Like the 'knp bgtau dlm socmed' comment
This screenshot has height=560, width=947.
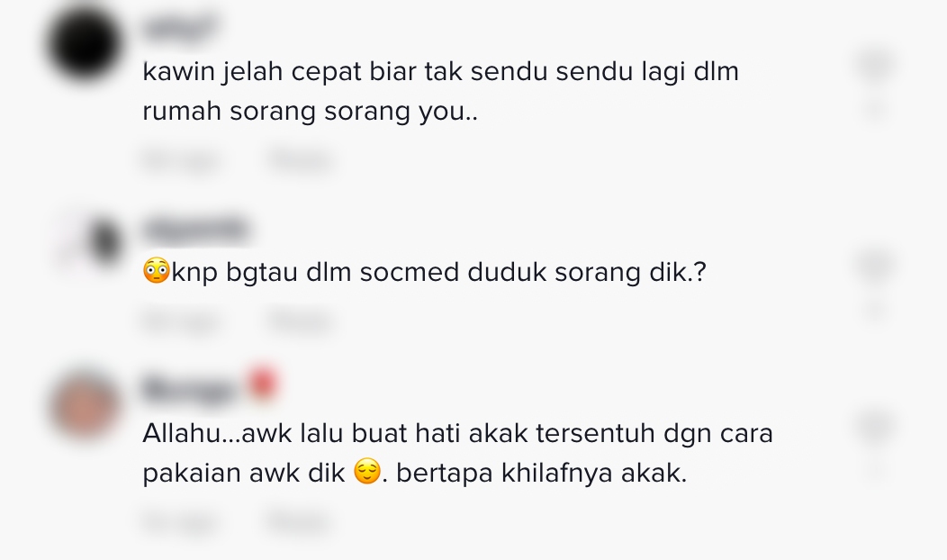pyautogui.click(x=877, y=266)
